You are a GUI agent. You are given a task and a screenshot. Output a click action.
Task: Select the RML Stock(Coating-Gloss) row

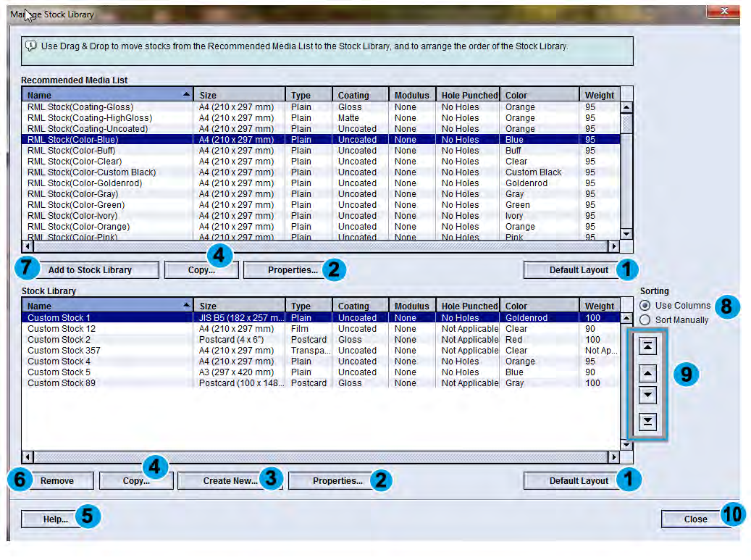(321, 107)
